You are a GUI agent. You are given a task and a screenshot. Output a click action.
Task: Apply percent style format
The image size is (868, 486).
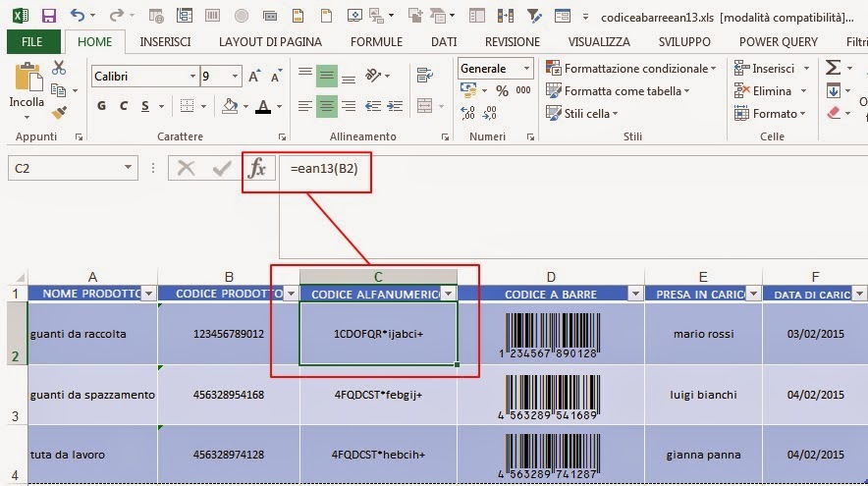pos(502,90)
